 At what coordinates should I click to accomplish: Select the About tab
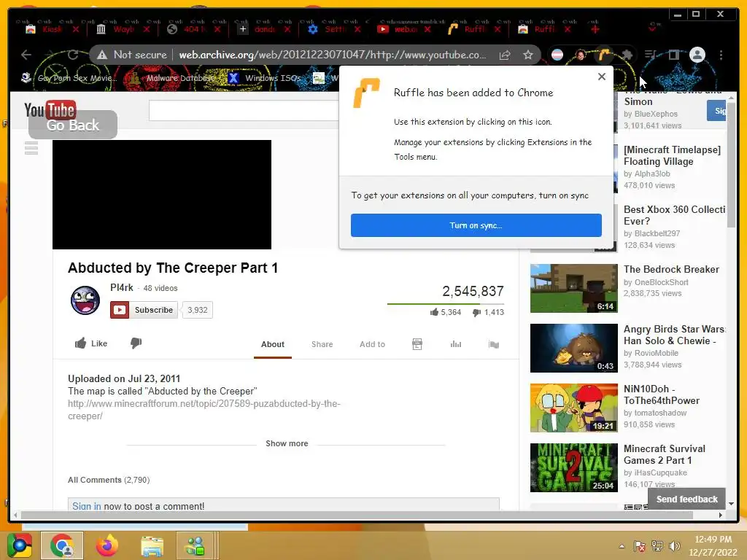click(x=273, y=344)
